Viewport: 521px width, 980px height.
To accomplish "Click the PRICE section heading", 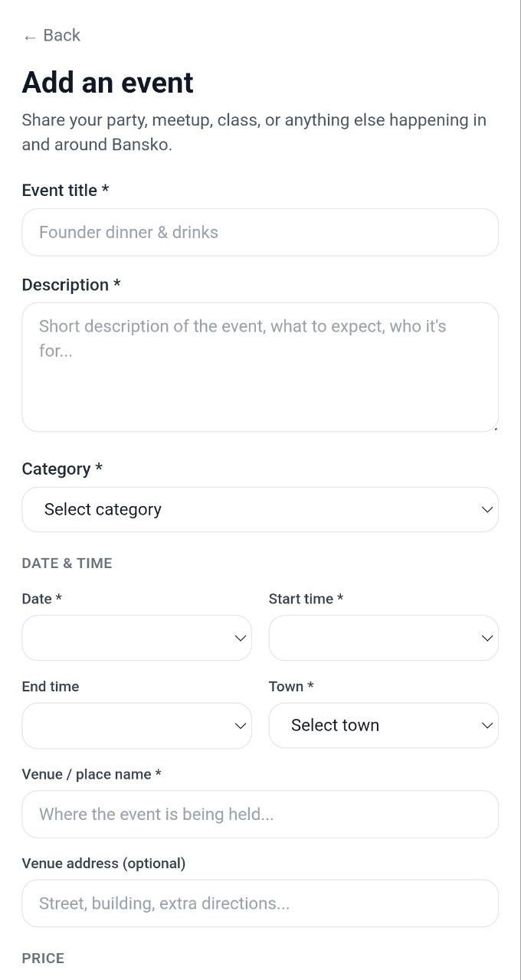I will click(43, 958).
